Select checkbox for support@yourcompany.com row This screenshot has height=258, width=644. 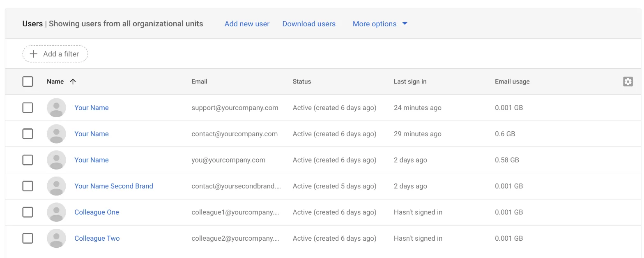point(28,108)
